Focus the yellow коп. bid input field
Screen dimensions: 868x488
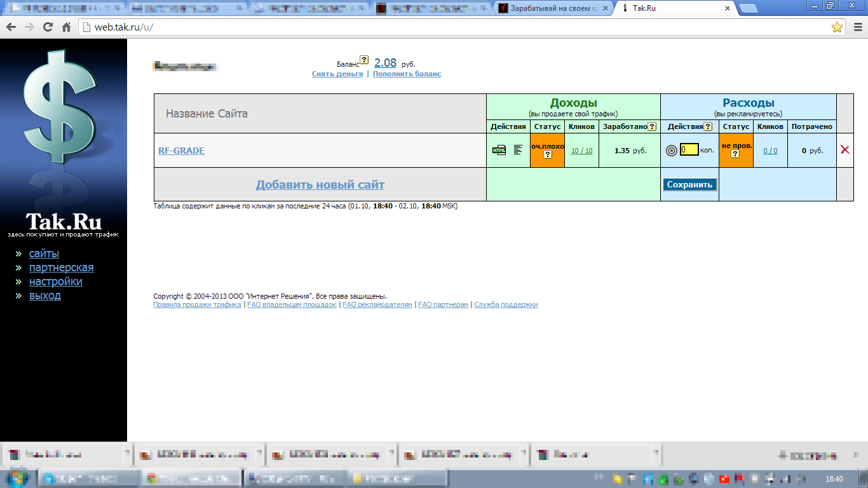click(689, 150)
